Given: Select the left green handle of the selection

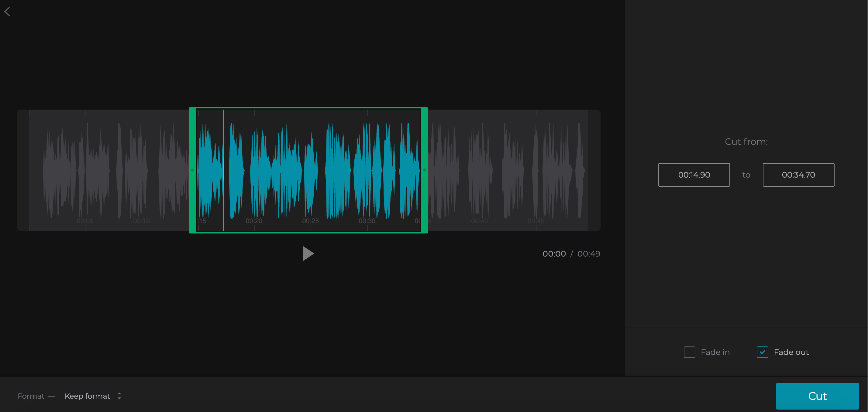Looking at the screenshot, I should [x=192, y=170].
